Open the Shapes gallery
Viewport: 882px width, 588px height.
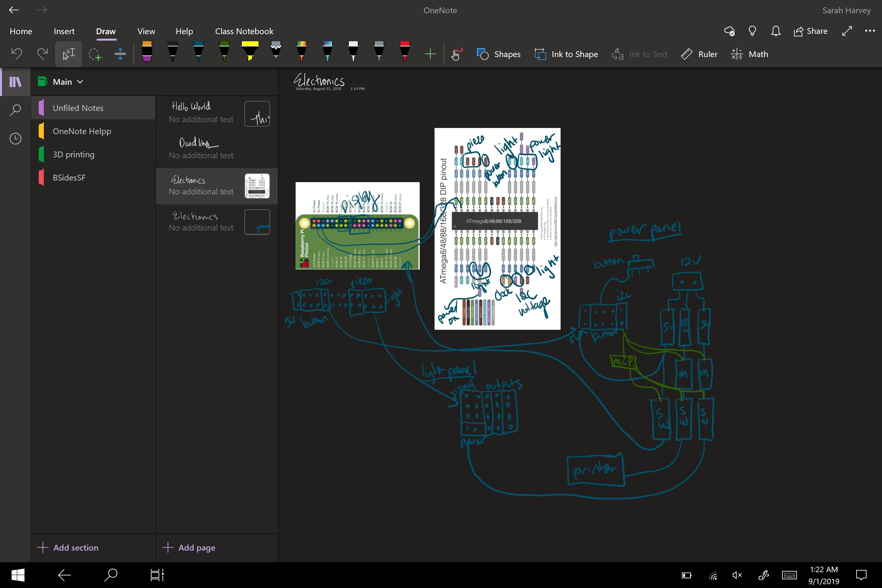coord(498,54)
